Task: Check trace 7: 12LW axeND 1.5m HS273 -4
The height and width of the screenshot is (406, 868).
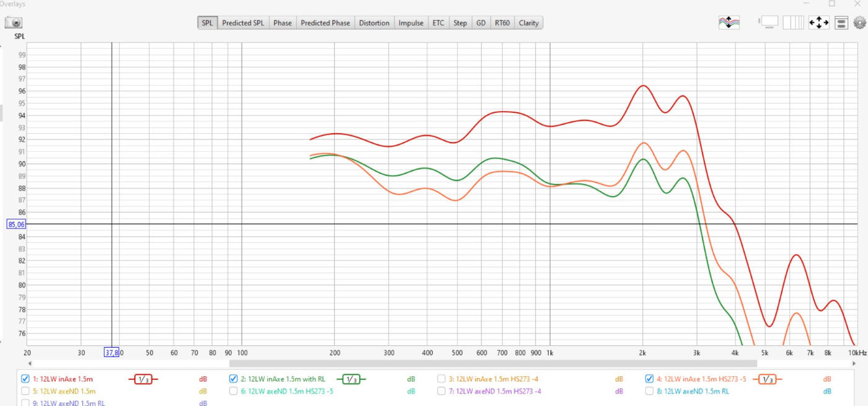Action: pyautogui.click(x=441, y=391)
